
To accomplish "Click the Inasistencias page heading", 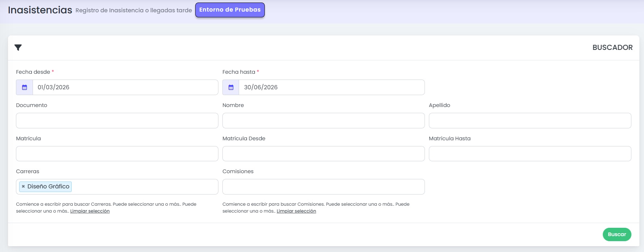I will [x=40, y=10].
